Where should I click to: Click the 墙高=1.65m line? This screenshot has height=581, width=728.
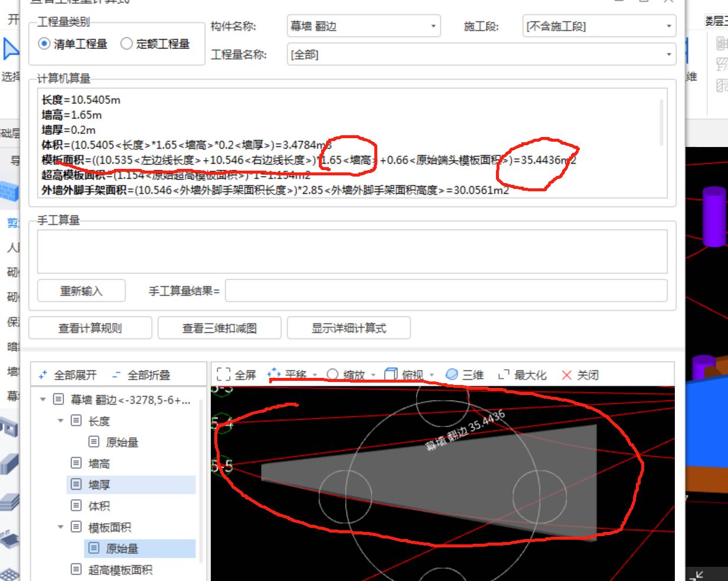[71, 115]
